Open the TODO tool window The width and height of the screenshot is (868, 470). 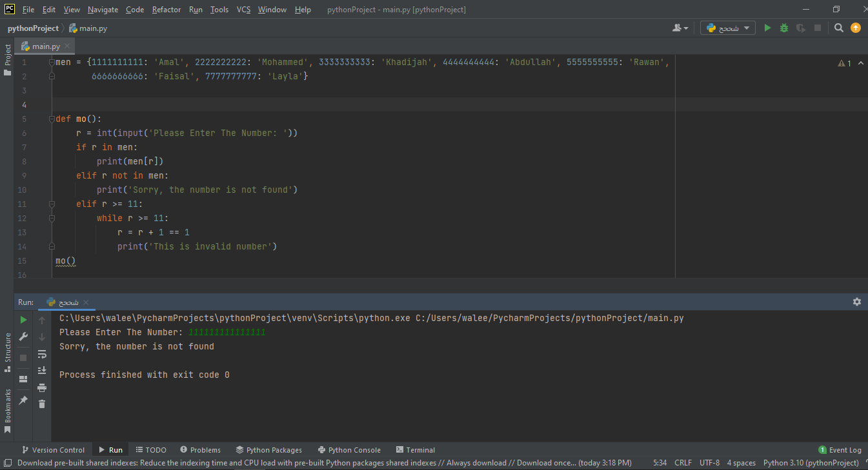(151, 450)
